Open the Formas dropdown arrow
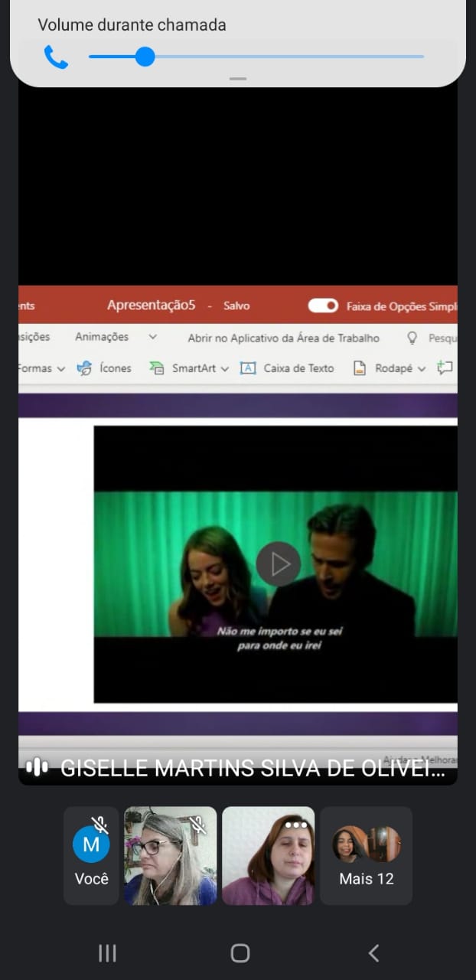This screenshot has width=476, height=980. [x=60, y=369]
